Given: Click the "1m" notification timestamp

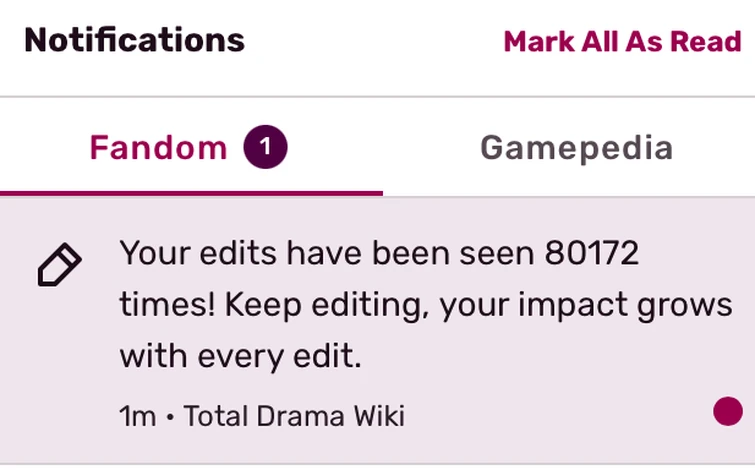Looking at the screenshot, I should (x=138, y=416).
